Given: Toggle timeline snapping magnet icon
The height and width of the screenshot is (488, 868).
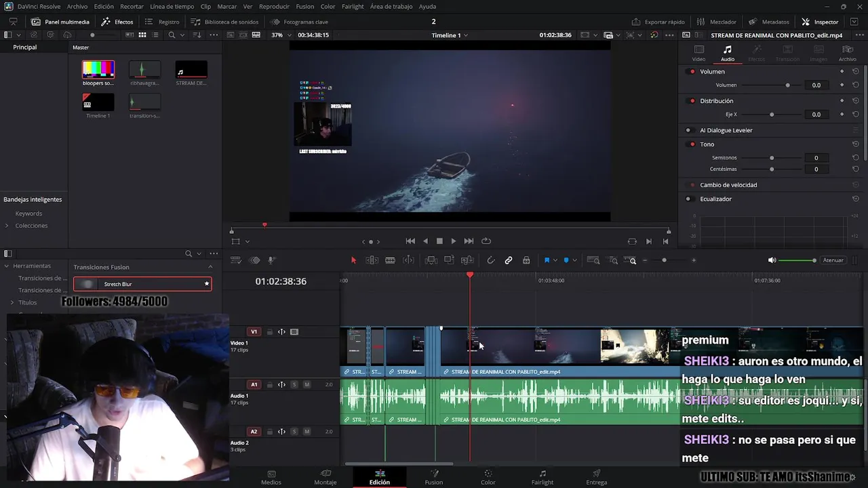Looking at the screenshot, I should (x=491, y=260).
